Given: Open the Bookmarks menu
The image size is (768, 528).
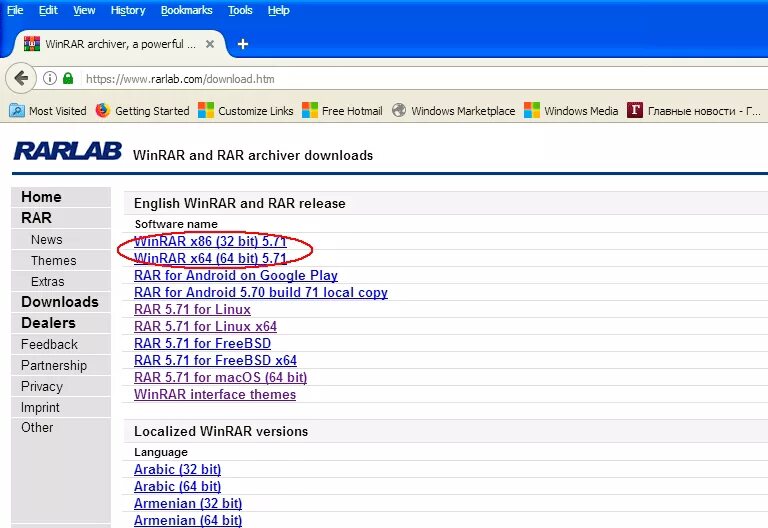Looking at the screenshot, I should coord(187,10).
